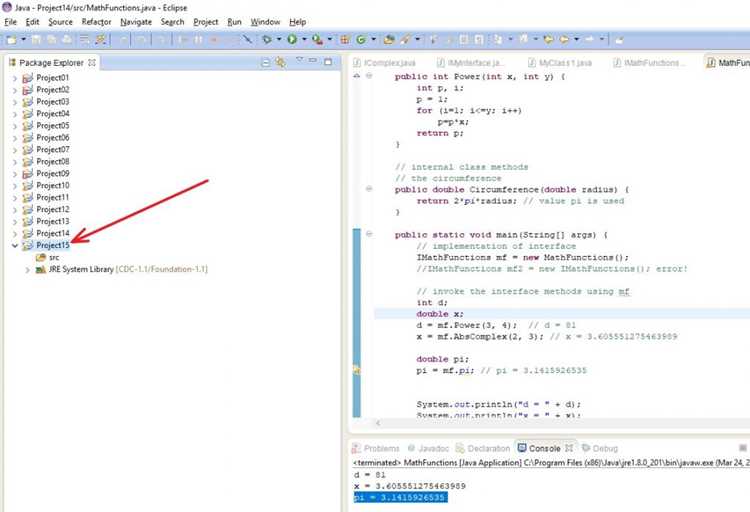Image resolution: width=750 pixels, height=512 pixels.
Task: Select the src folder under Project15
Action: tap(54, 257)
